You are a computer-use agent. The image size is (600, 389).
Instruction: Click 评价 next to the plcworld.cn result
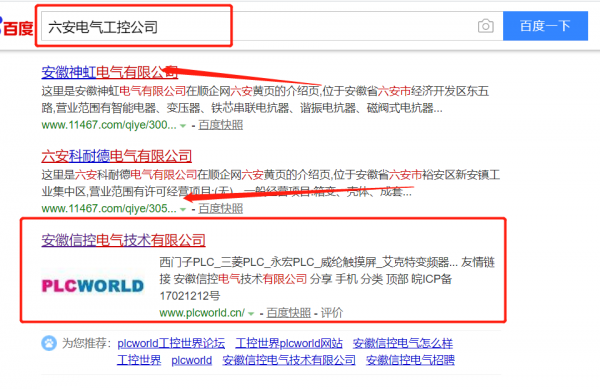pyautogui.click(x=332, y=313)
